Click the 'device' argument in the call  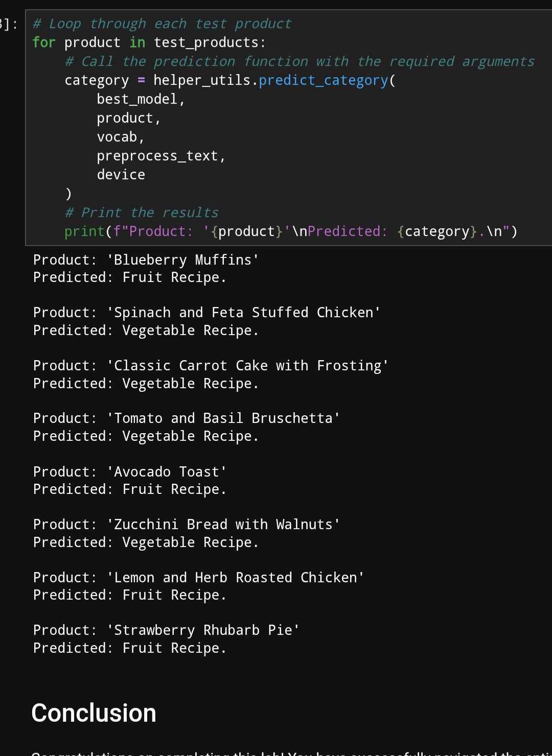pyautogui.click(x=121, y=175)
